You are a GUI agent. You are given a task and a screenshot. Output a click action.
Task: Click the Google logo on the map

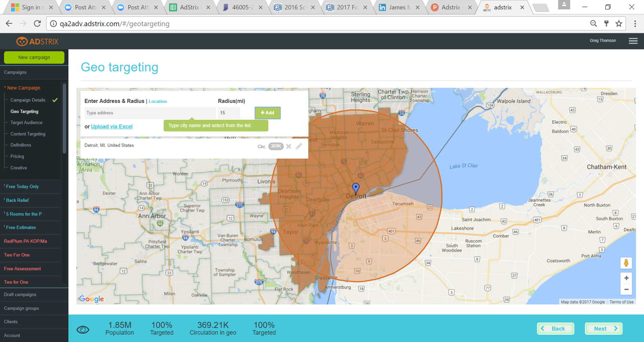91,299
